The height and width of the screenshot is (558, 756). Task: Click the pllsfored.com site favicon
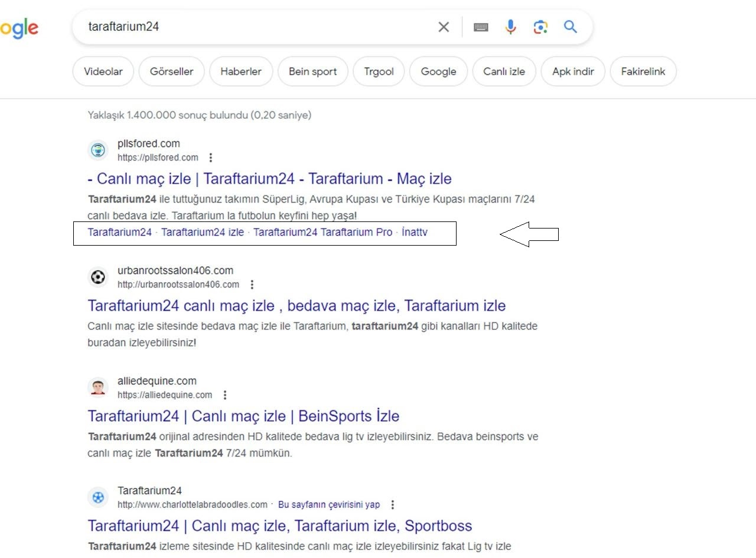tap(98, 150)
